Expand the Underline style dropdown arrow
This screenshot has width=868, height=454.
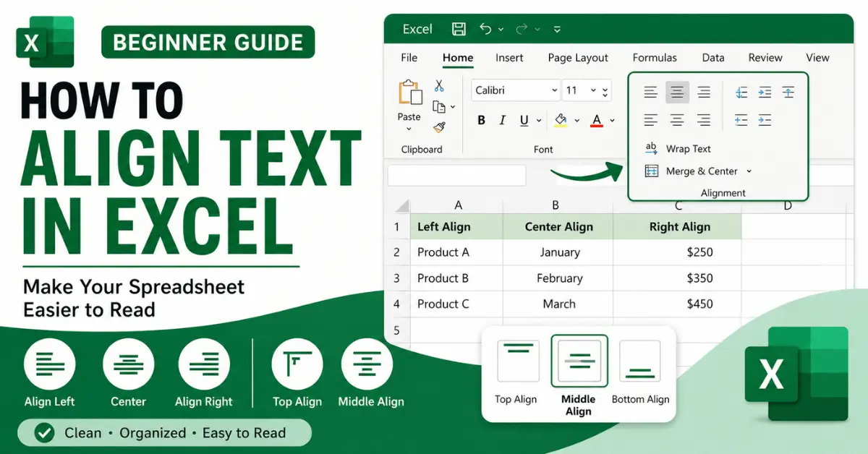pos(539,121)
